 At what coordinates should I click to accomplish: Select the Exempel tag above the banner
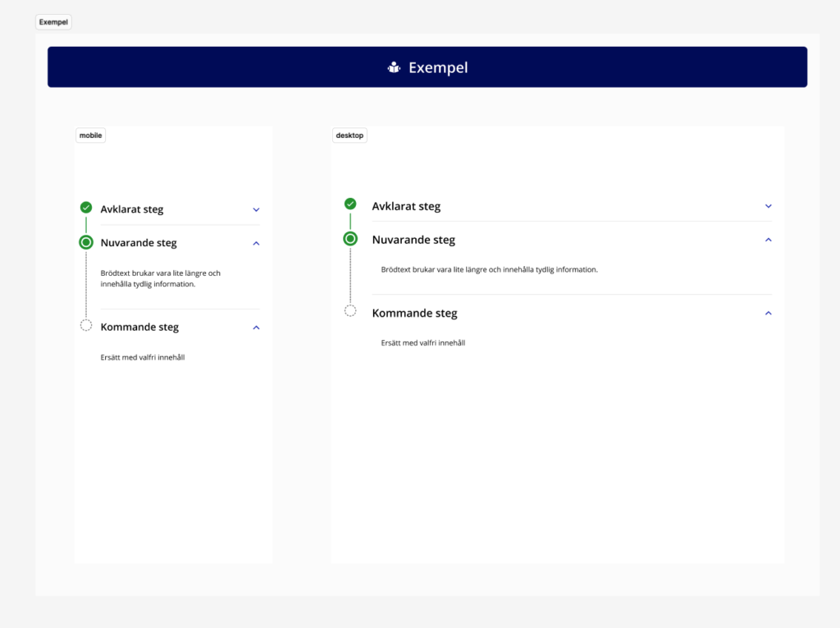coord(53,22)
